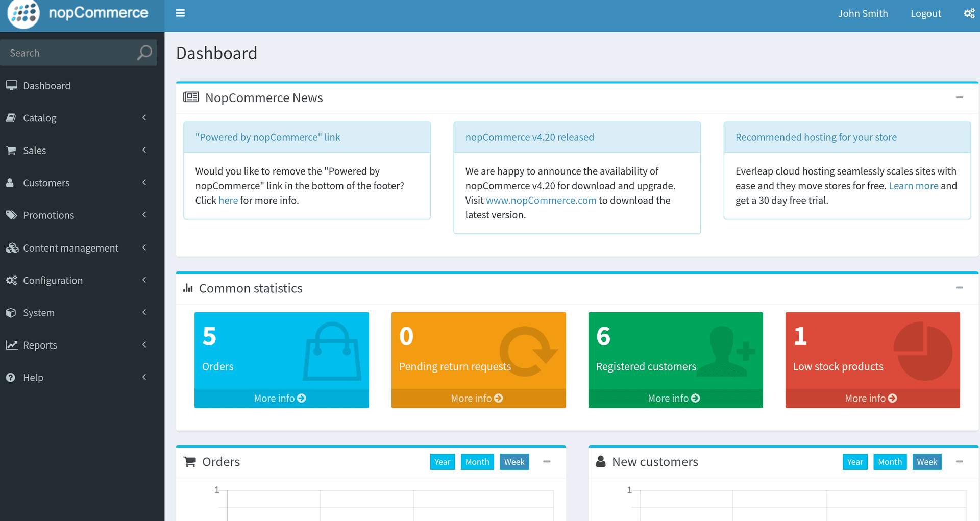The image size is (980, 521).
Task: Select the Sales shopping cart icon
Action: [x=12, y=150]
